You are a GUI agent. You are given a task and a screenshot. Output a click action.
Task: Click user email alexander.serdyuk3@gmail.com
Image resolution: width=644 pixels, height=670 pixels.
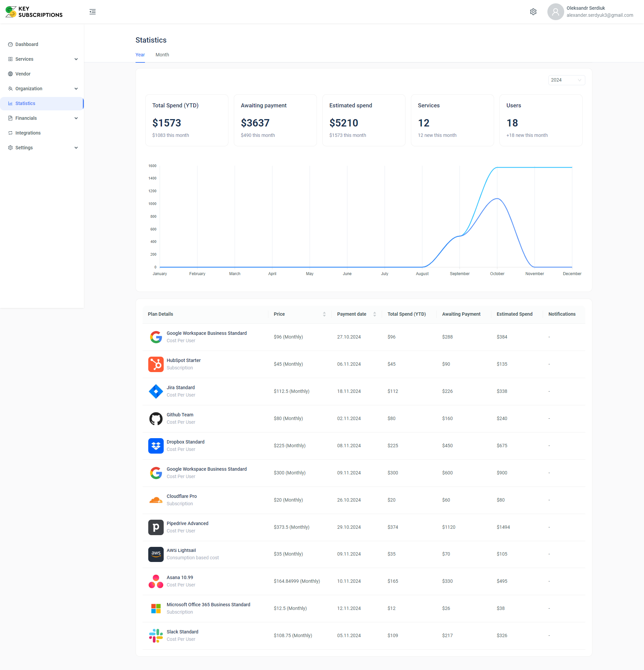pos(600,15)
